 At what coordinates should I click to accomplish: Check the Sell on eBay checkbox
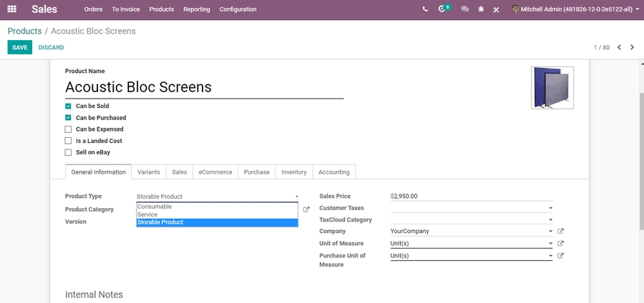[x=69, y=152]
